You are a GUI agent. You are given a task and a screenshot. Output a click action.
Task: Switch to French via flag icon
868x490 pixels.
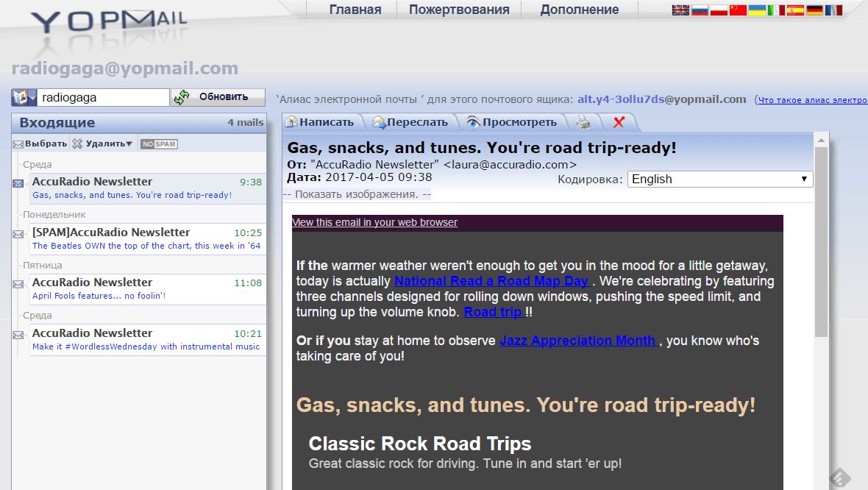click(x=833, y=10)
